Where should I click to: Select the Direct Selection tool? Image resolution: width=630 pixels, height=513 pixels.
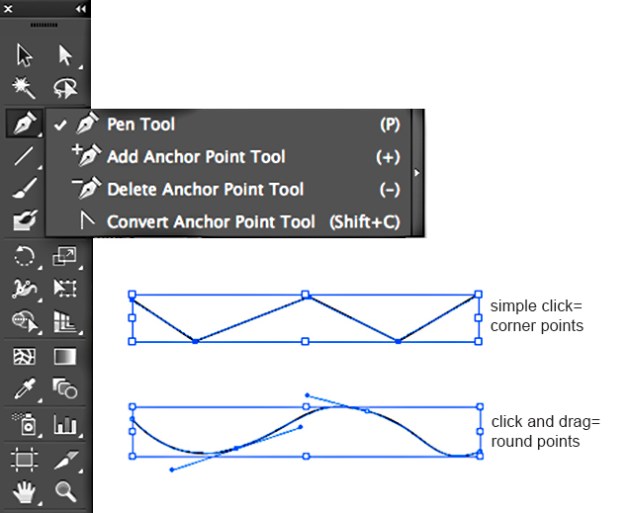point(66,54)
